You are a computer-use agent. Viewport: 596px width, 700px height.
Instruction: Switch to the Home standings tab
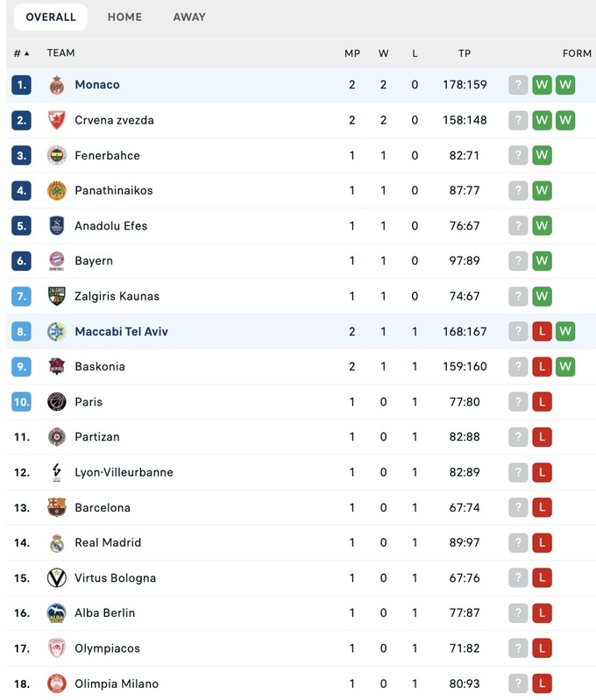coord(124,17)
